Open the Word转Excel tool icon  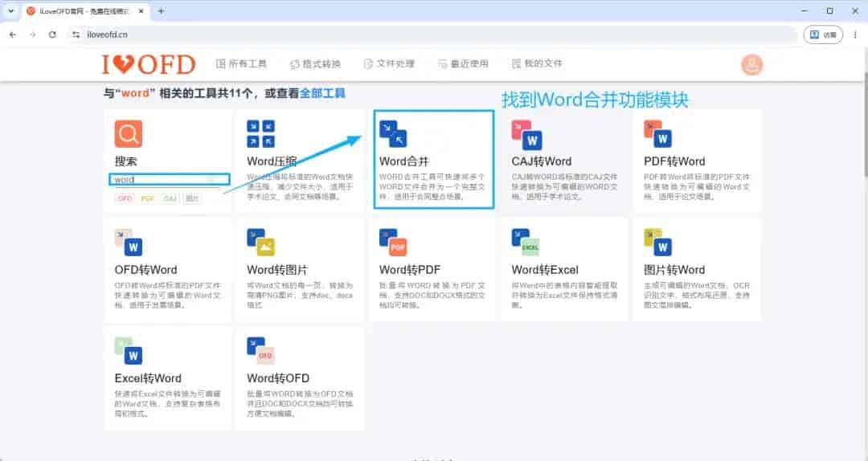[526, 243]
